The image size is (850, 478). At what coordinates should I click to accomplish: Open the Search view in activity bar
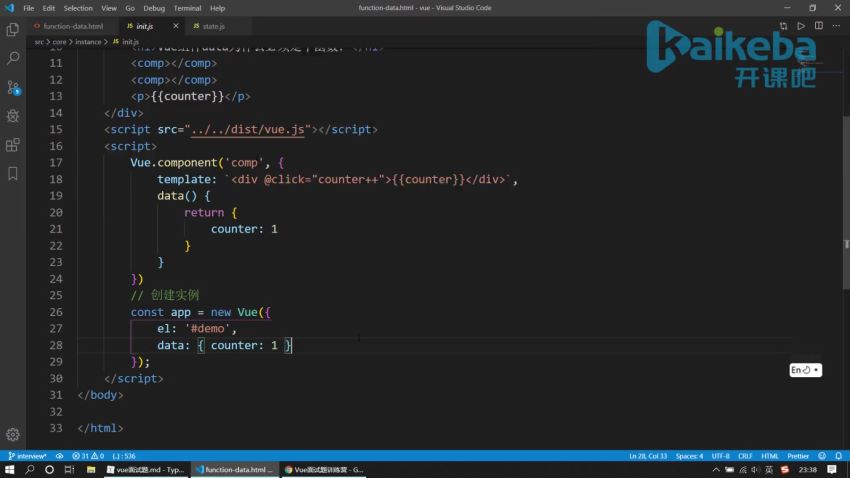(12, 58)
